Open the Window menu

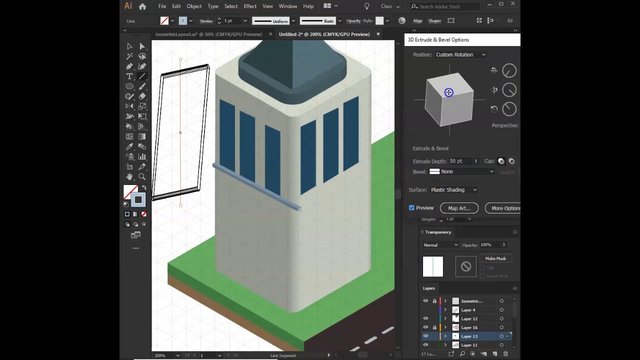click(x=288, y=6)
